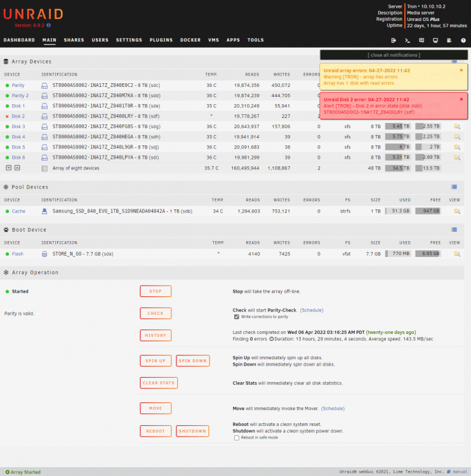Click the Disk 3 drive icon
The image size is (471, 476).
[44, 127]
